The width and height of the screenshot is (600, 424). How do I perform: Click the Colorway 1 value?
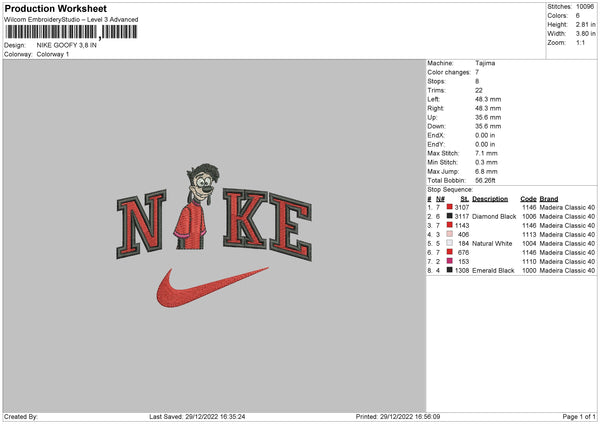pos(53,54)
